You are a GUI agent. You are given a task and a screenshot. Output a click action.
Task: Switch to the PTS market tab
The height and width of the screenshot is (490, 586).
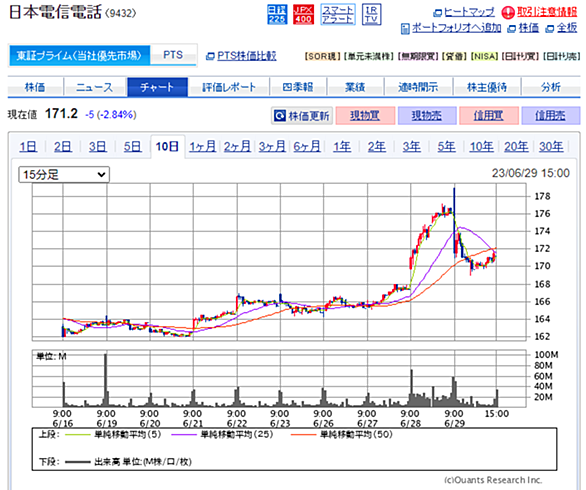tap(173, 55)
